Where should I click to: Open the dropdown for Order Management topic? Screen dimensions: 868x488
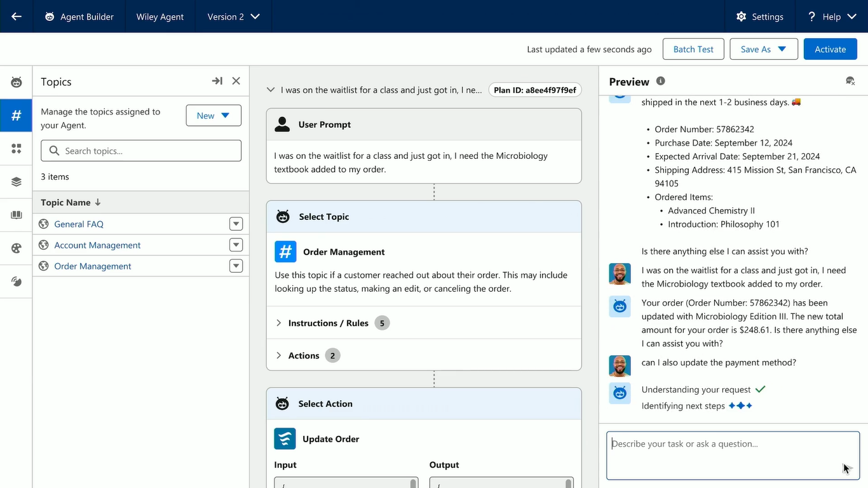(x=236, y=266)
